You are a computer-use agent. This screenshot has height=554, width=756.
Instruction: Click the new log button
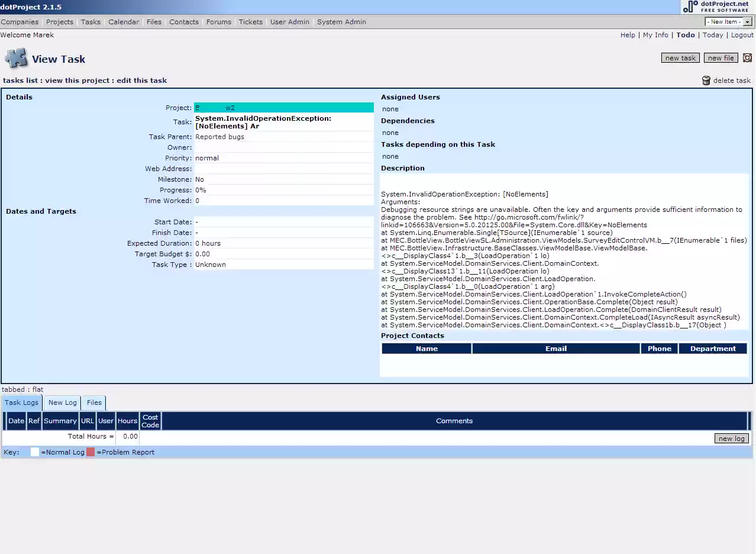pos(731,438)
